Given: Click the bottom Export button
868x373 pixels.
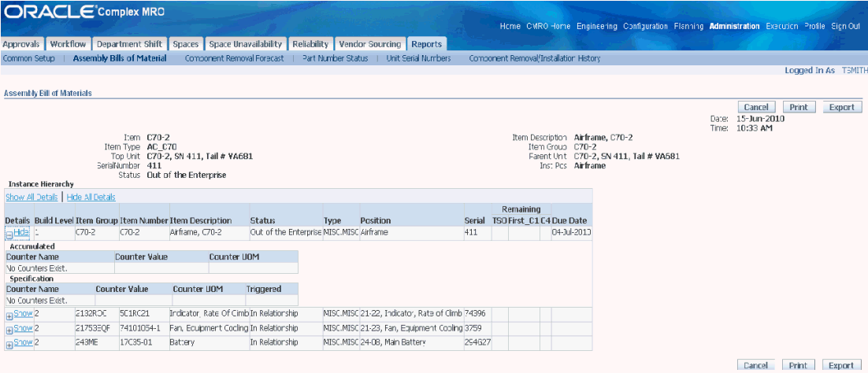Looking at the screenshot, I should click(842, 365).
